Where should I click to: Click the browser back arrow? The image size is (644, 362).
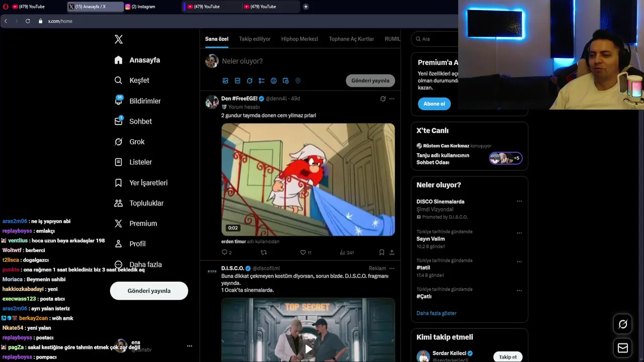point(6,21)
